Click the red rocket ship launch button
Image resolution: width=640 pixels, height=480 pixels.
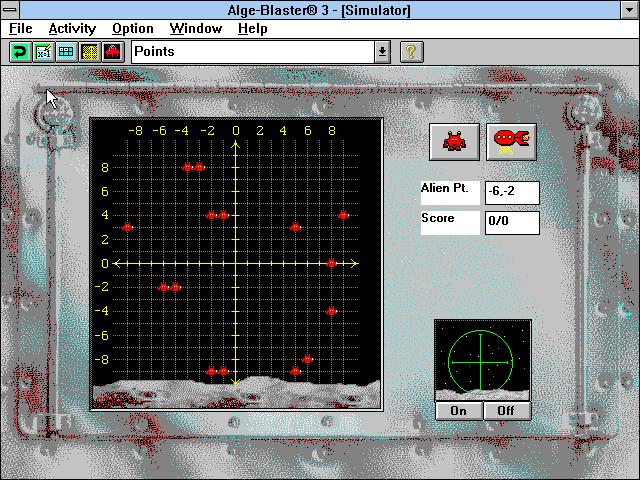click(511, 142)
